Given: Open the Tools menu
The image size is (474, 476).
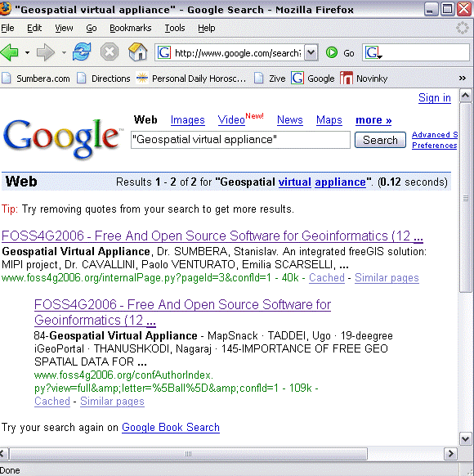Looking at the screenshot, I should [x=175, y=28].
